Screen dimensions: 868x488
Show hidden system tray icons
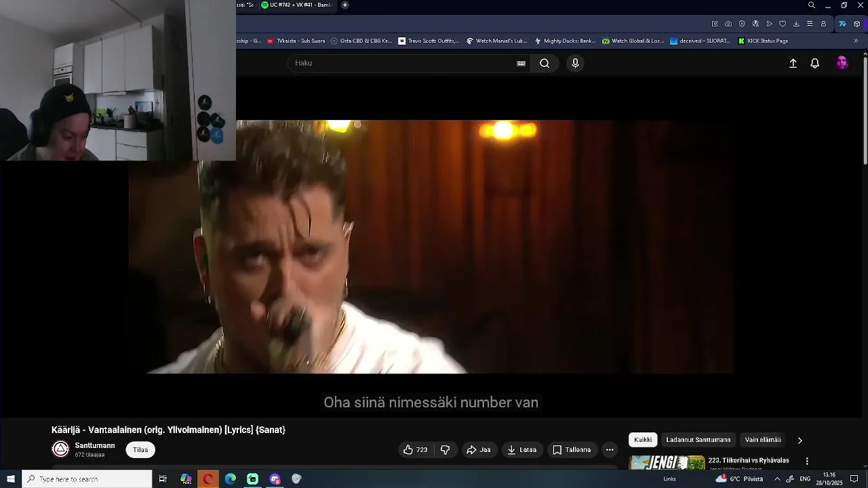pyautogui.click(x=777, y=479)
